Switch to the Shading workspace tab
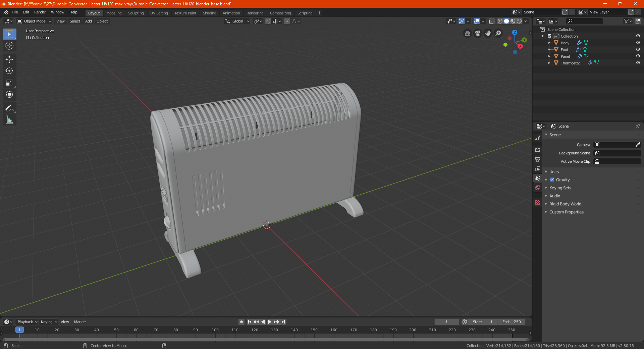The width and height of the screenshot is (644, 349). pos(209,13)
